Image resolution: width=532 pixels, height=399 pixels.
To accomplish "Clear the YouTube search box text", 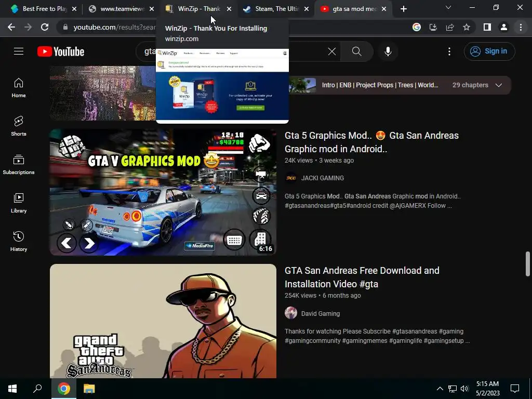I will click(332, 51).
